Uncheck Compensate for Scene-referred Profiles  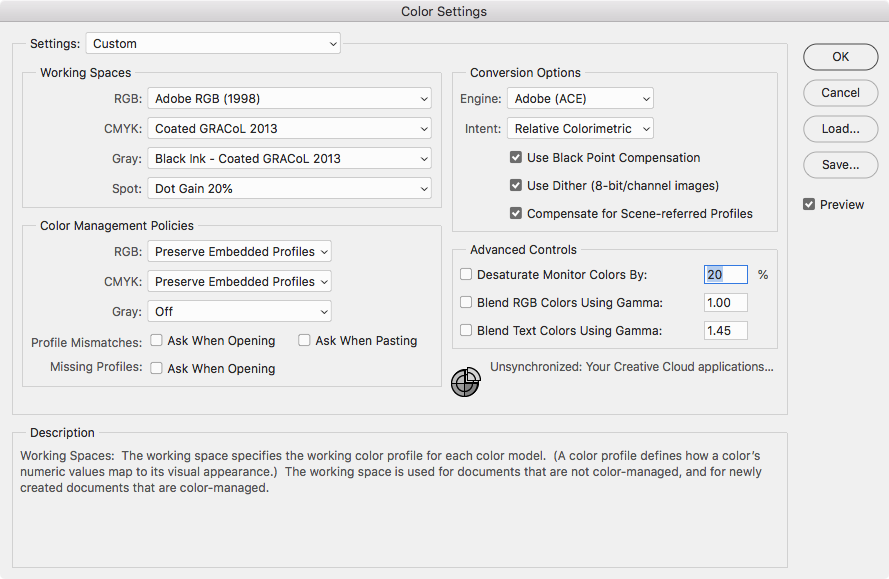tap(515, 211)
